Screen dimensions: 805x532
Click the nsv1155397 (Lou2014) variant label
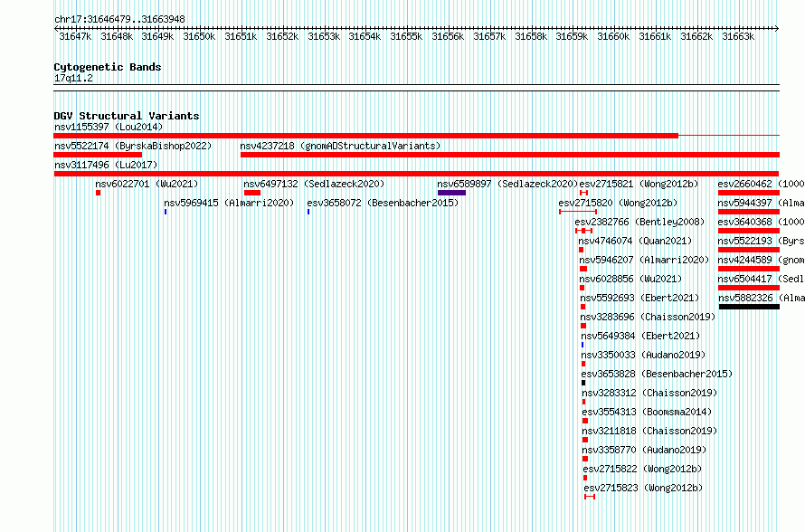(x=109, y=127)
